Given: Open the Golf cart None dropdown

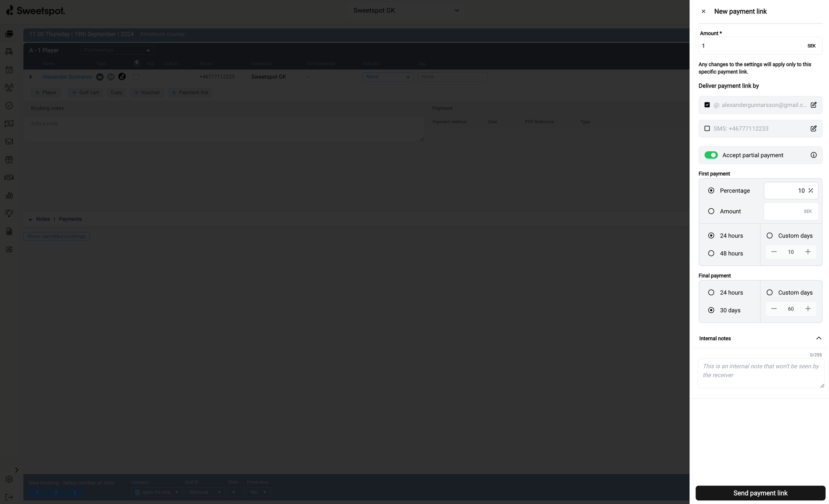Looking at the screenshot, I should 388,77.
